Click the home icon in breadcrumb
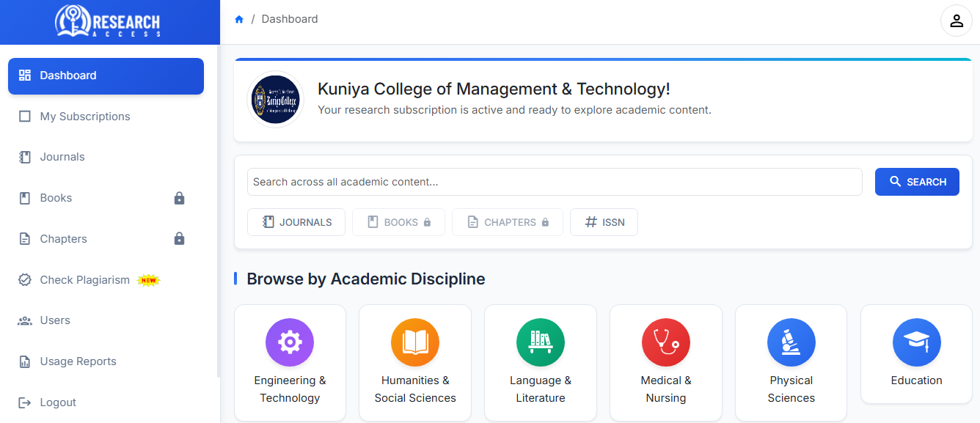 coord(239,20)
